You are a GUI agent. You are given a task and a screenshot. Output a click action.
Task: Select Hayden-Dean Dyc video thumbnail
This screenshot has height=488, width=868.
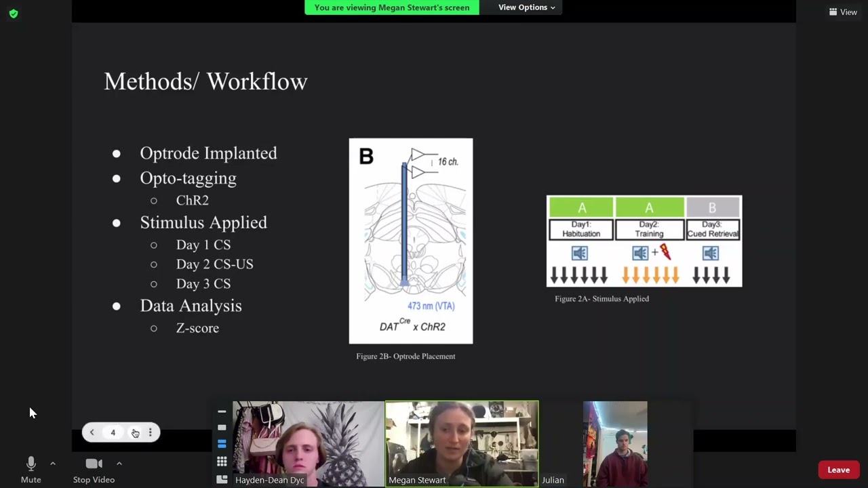click(309, 443)
